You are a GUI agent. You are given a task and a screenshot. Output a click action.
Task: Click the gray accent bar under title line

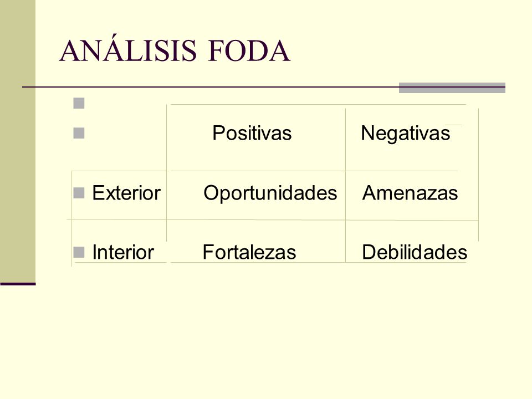452,88
